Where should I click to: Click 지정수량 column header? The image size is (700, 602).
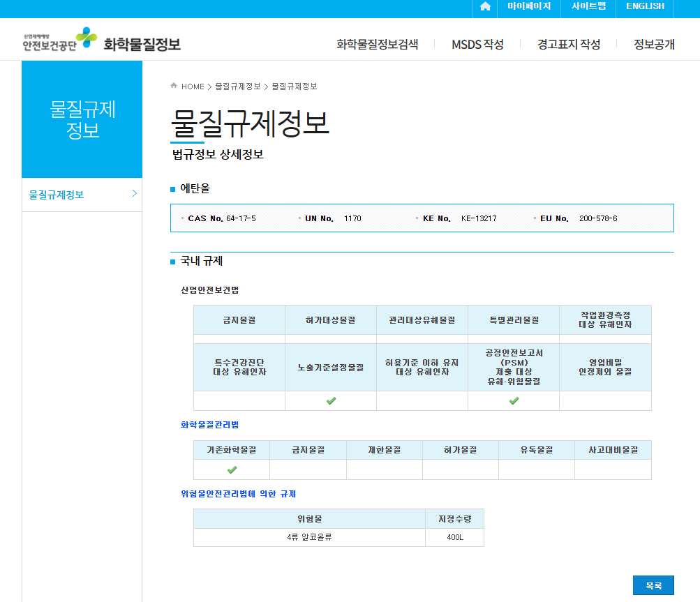pyautogui.click(x=455, y=519)
